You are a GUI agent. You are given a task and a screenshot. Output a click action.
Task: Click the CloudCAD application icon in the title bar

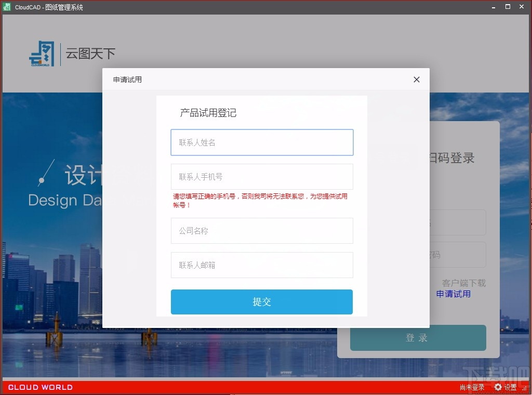click(6, 7)
